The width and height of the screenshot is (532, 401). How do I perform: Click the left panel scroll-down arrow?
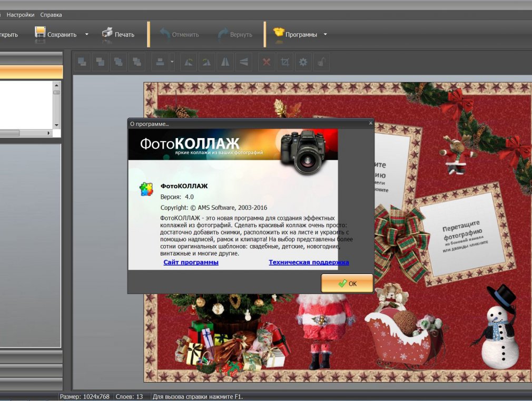(56, 125)
